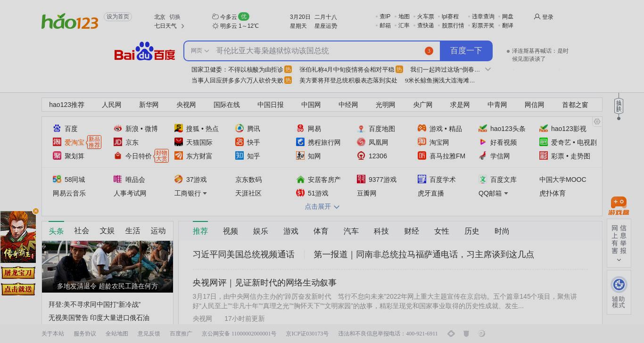The height and width of the screenshot is (343, 644).
Task: Click the 传奇霸主 game ad image
Action: point(18,237)
